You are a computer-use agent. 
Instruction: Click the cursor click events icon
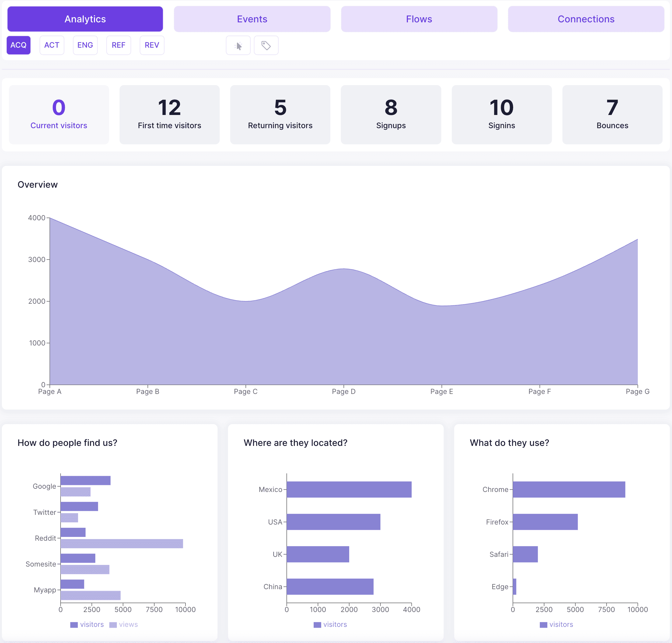click(238, 45)
